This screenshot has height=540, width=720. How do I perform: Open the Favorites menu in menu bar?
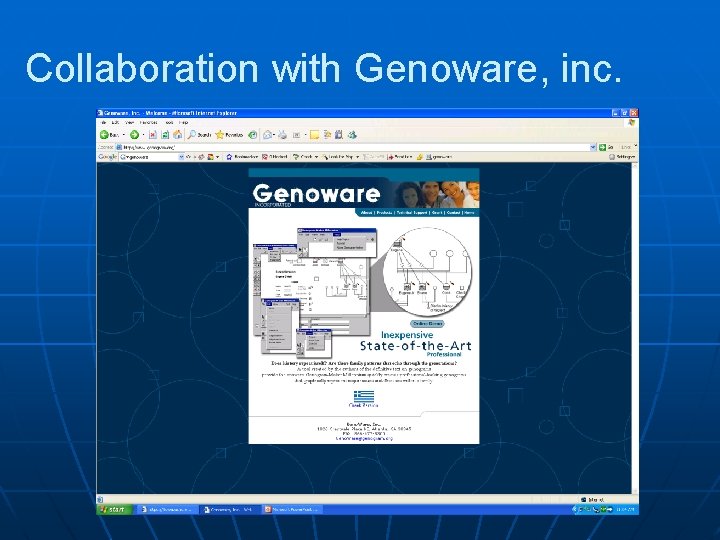pos(148,123)
